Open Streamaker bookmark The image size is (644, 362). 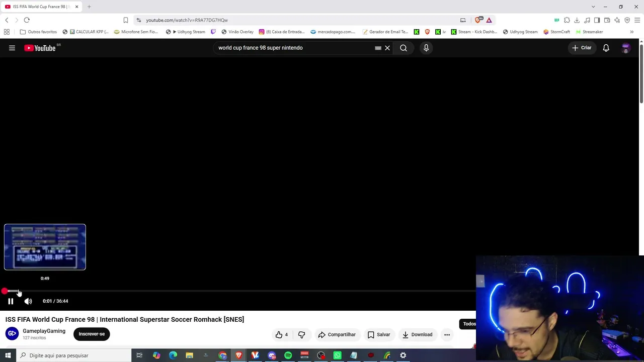pyautogui.click(x=589, y=32)
